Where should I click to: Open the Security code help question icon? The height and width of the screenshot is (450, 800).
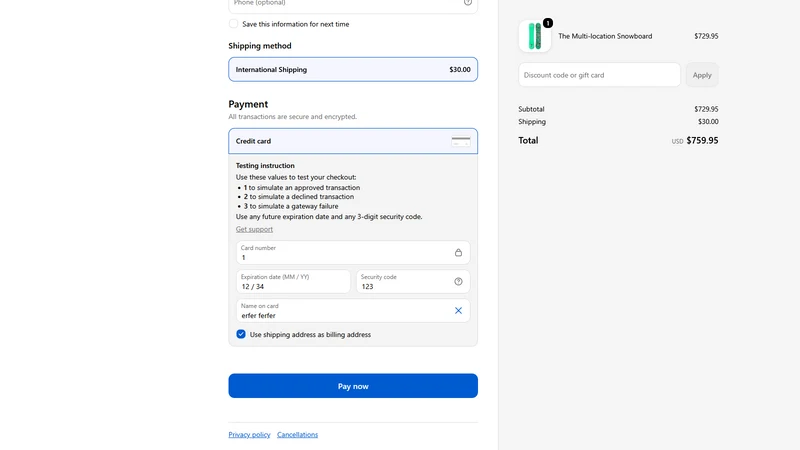[458, 282]
